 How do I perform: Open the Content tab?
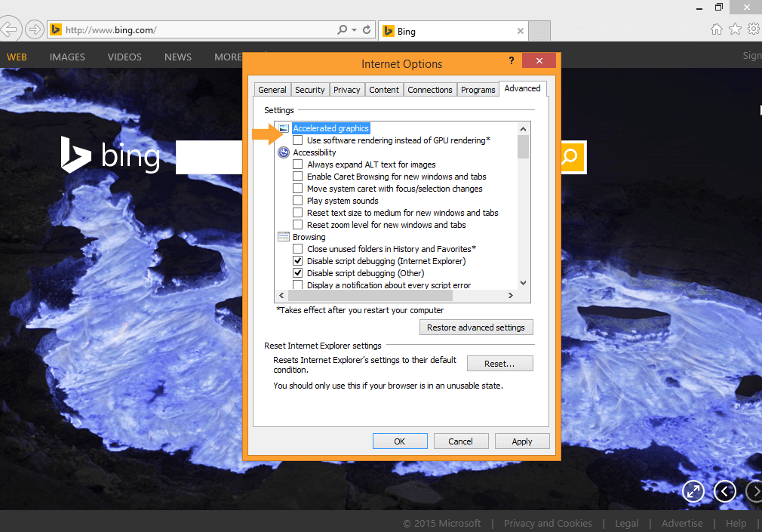[x=384, y=90]
